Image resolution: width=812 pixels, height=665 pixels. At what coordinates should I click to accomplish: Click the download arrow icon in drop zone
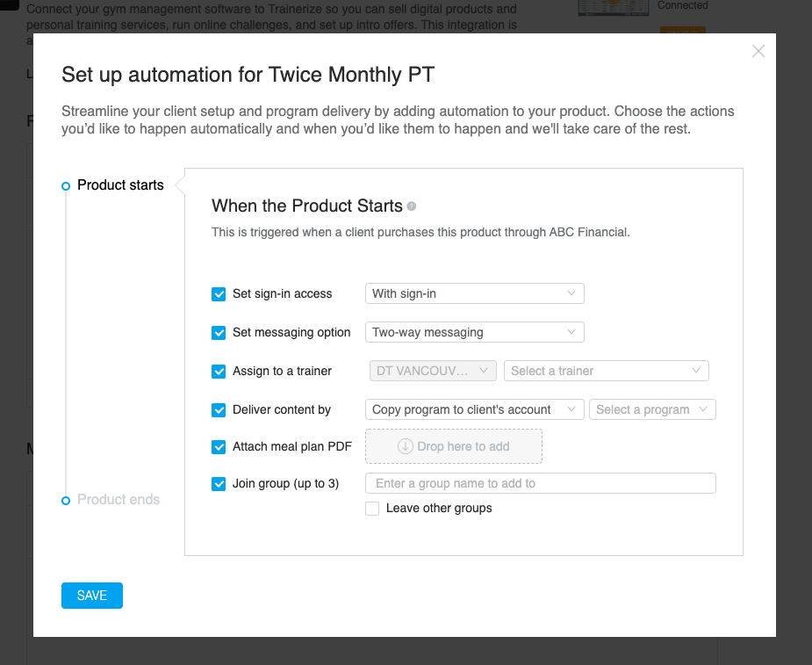tap(405, 446)
